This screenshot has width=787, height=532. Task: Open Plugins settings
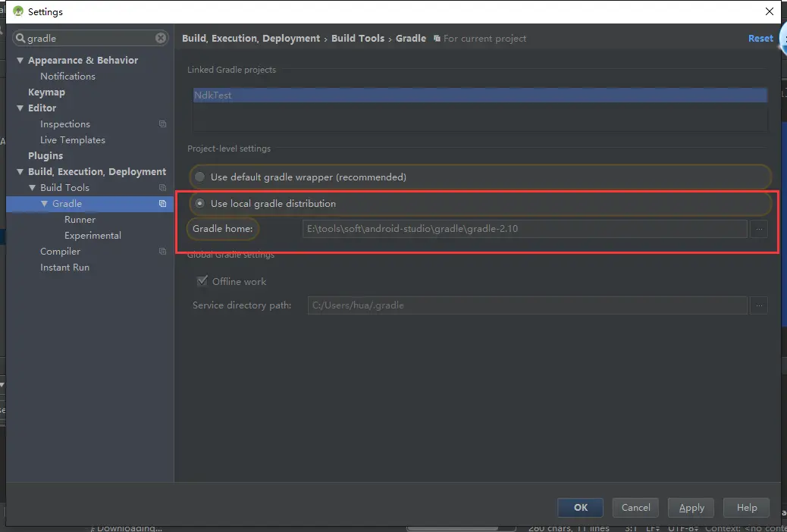click(45, 155)
